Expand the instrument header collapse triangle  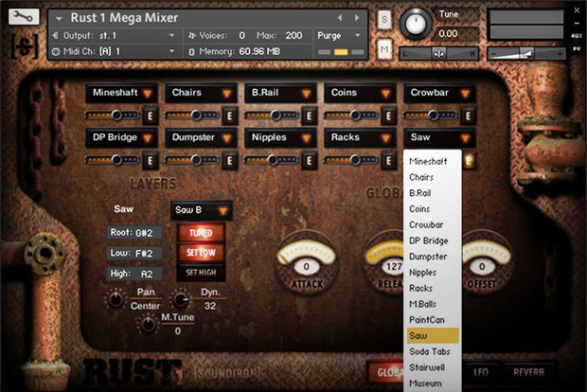59,18
